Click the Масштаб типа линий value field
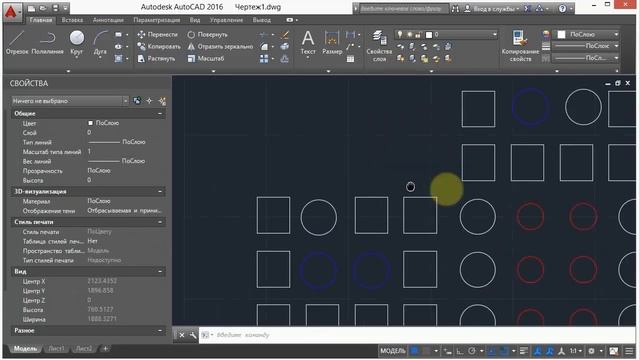The width and height of the screenshot is (640, 360). 126,151
